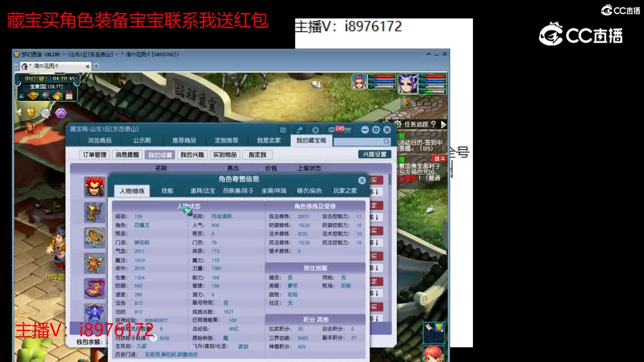Switch to the 坐骑/祥瑞 tab

click(274, 191)
